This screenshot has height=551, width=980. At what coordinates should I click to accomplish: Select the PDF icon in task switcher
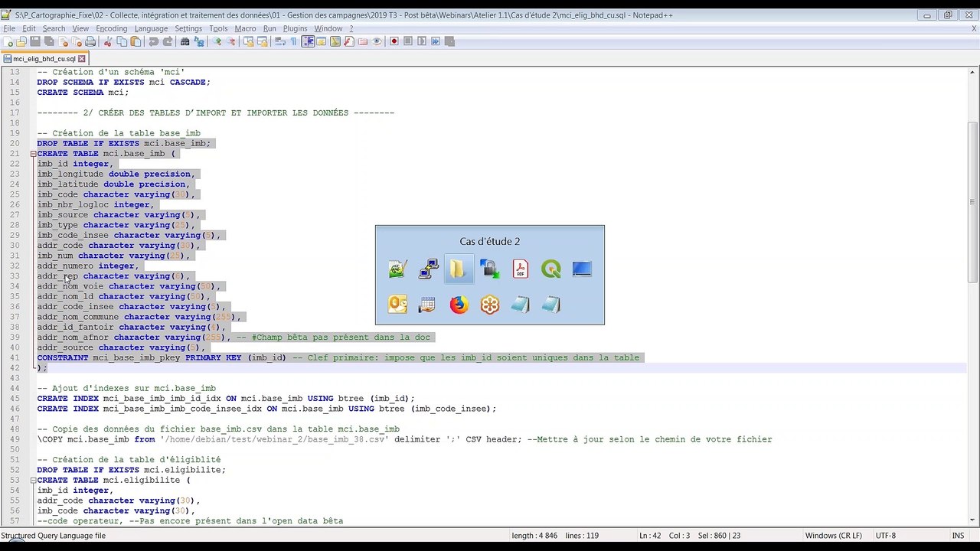pyautogui.click(x=520, y=269)
